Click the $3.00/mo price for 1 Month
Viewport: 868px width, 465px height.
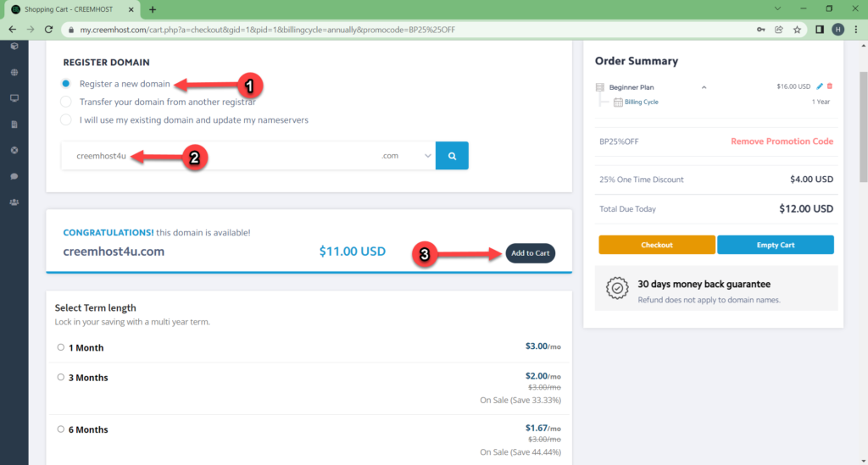pyautogui.click(x=542, y=346)
